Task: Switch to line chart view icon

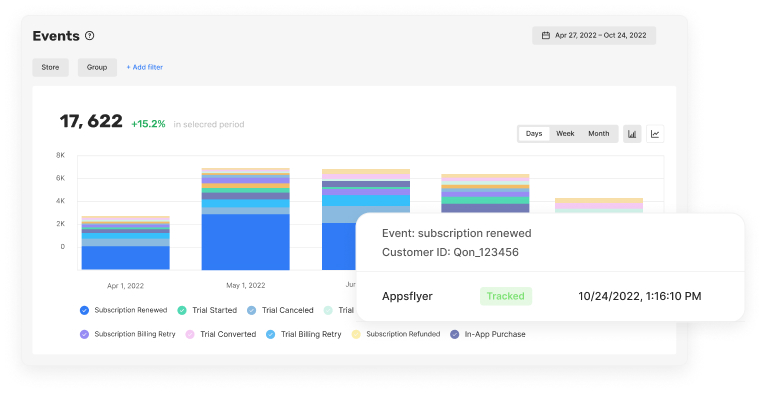Action: point(655,134)
